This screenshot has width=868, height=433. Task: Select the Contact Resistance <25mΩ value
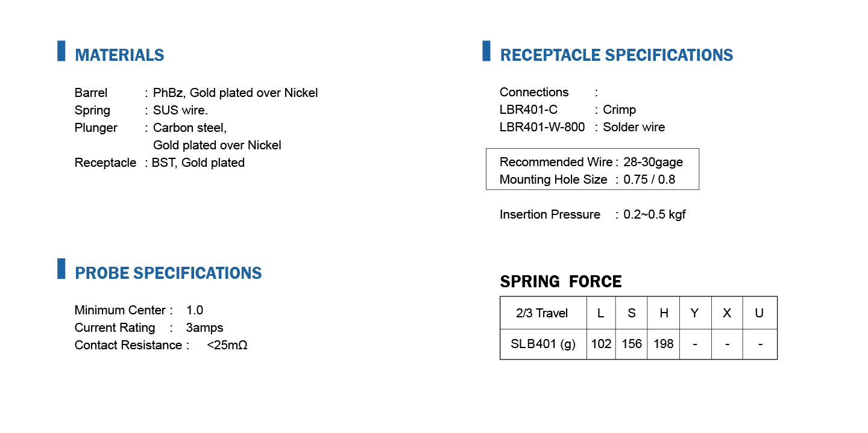click(x=227, y=345)
